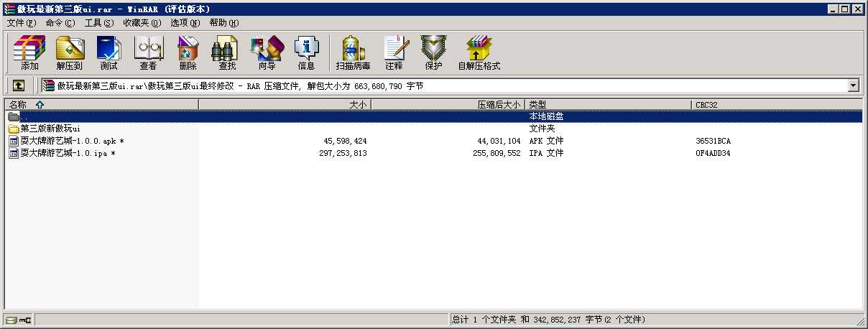Open the 命令(C) menu
Image resolution: width=868 pixels, height=329 pixels.
pyautogui.click(x=60, y=23)
